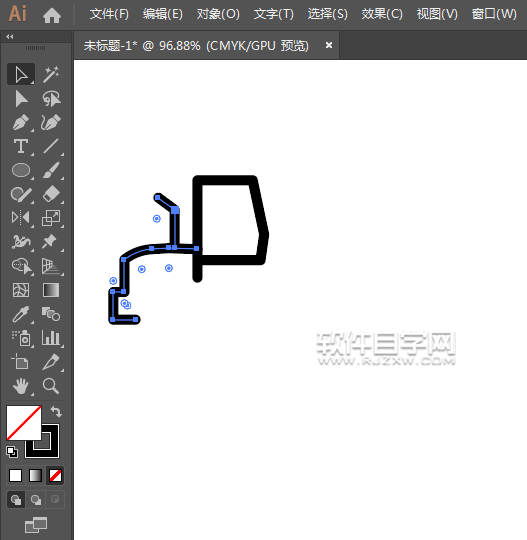Image resolution: width=527 pixels, height=540 pixels.
Task: Enable Draw Behind mode
Action: pos(36,499)
